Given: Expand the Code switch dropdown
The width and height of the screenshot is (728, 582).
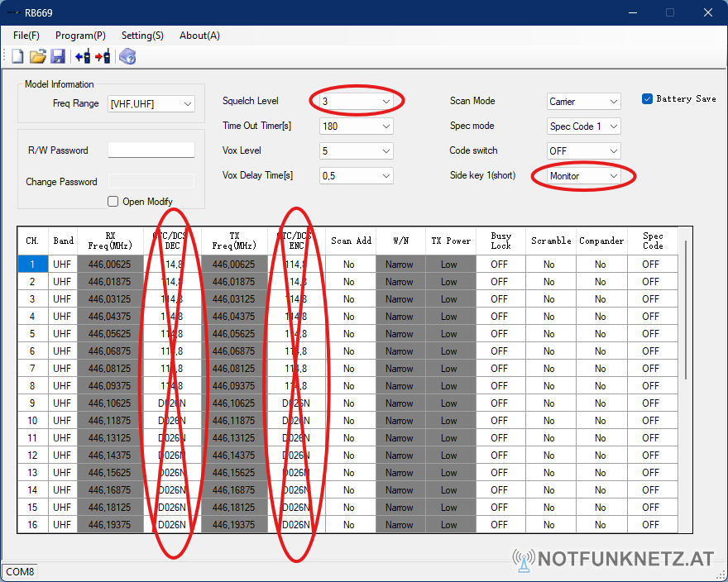Looking at the screenshot, I should click(583, 150).
